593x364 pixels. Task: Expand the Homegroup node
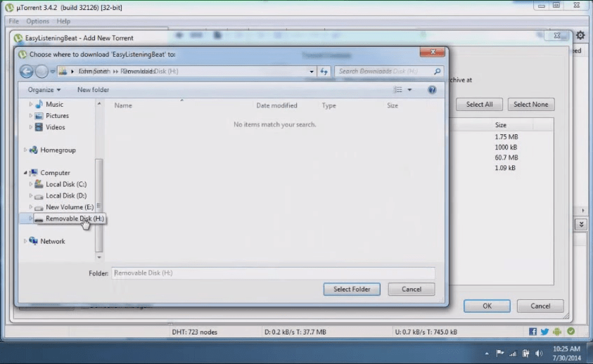coord(25,150)
